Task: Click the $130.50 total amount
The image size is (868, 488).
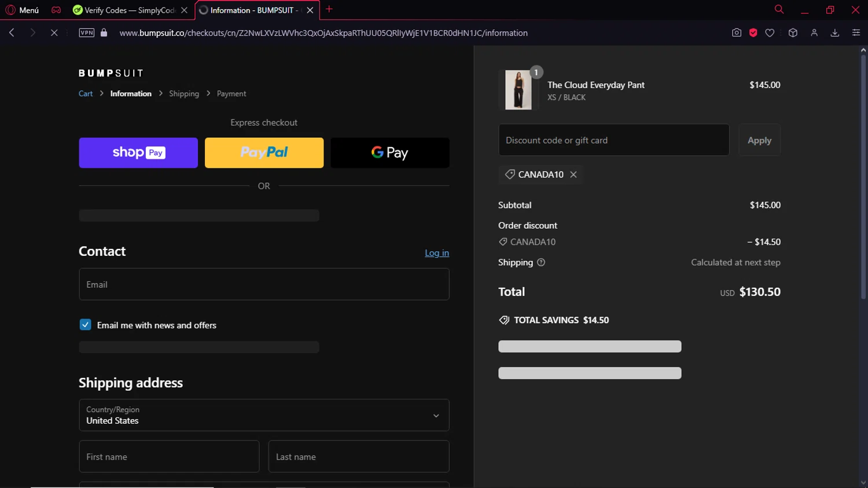Action: click(760, 292)
